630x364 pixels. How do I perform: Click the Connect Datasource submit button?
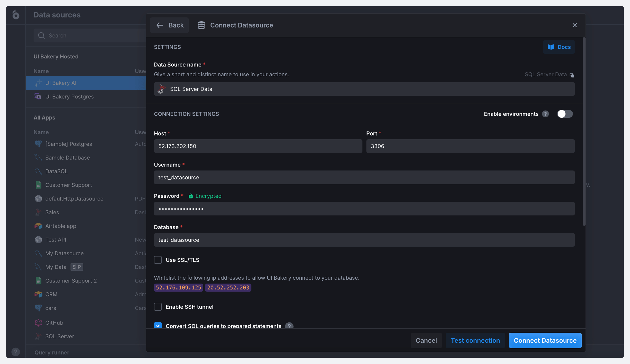pyautogui.click(x=545, y=340)
